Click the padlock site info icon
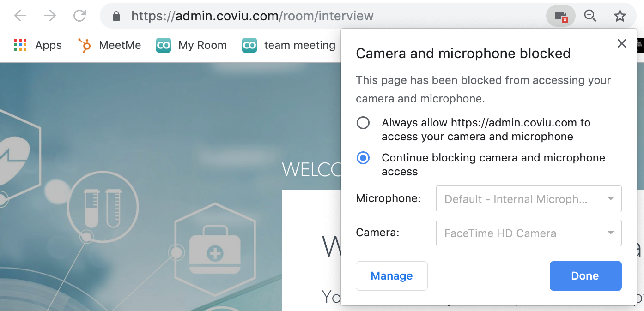This screenshot has width=644, height=311. 116,17
